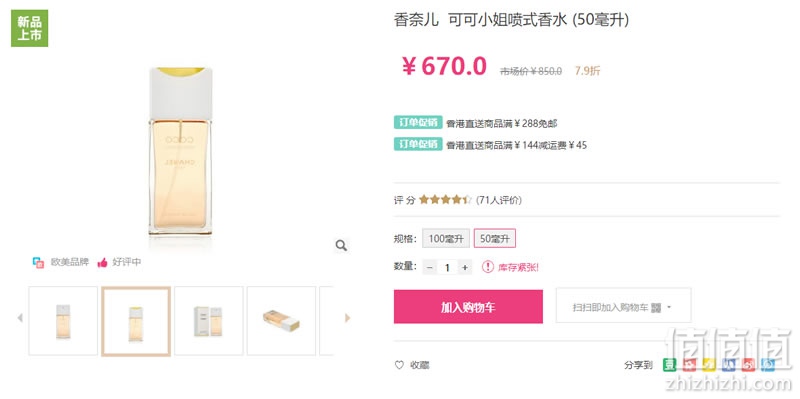Decrease quantity with minus button
Viewport: 800px width, 399px height.
(x=430, y=267)
